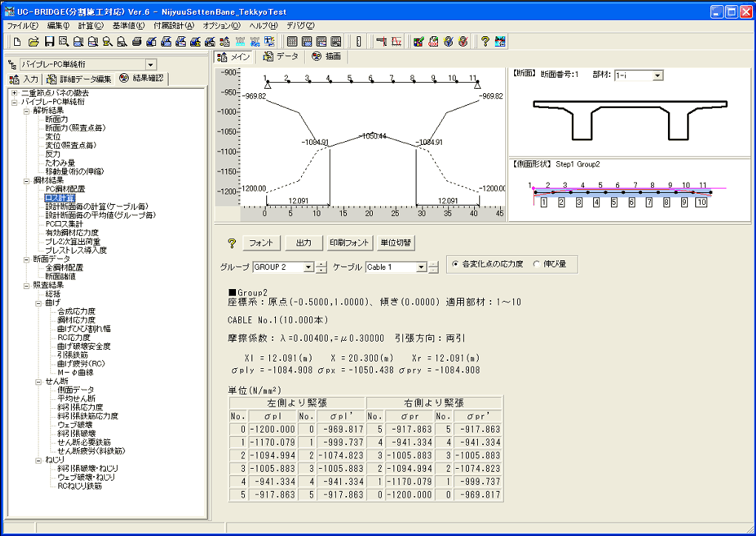Click the 単位切替 button
Viewport: 756px width, 536px height.
396,242
